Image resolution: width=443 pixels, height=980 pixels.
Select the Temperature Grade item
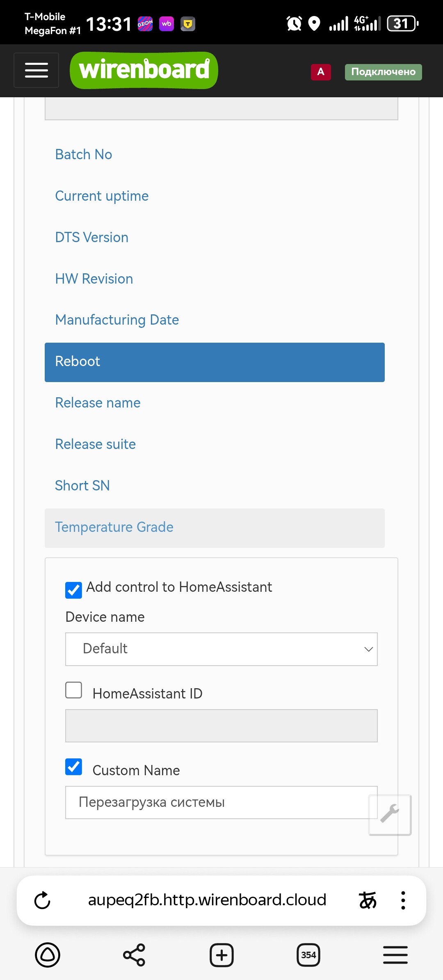click(215, 528)
